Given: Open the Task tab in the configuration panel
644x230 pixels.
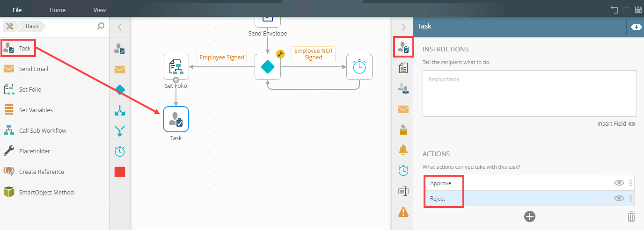Looking at the screenshot, I should pos(403,47).
